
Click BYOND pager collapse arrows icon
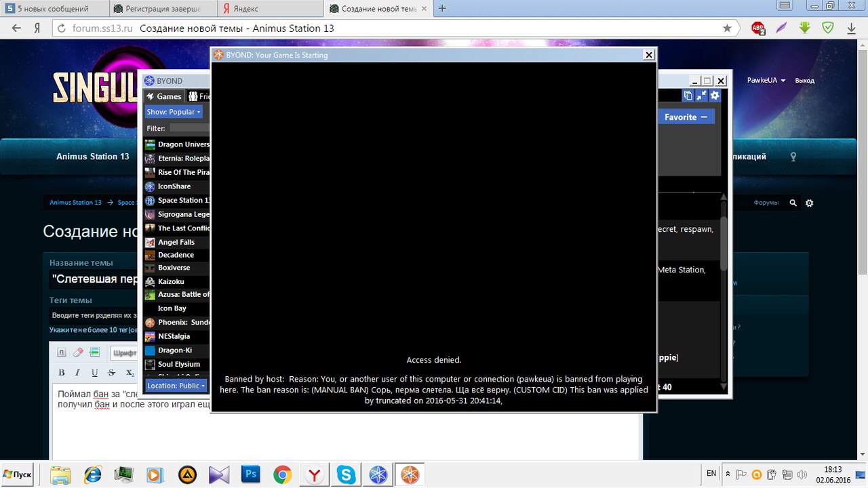(x=702, y=96)
